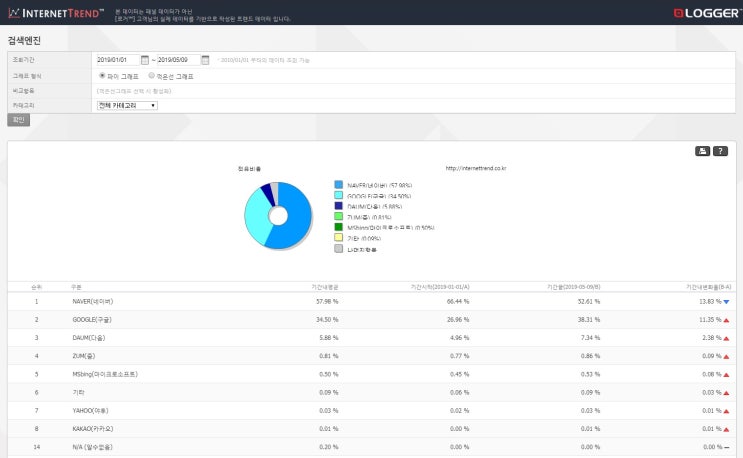Click the start date input field
Image resolution: width=743 pixels, height=458 pixels.
click(118, 60)
